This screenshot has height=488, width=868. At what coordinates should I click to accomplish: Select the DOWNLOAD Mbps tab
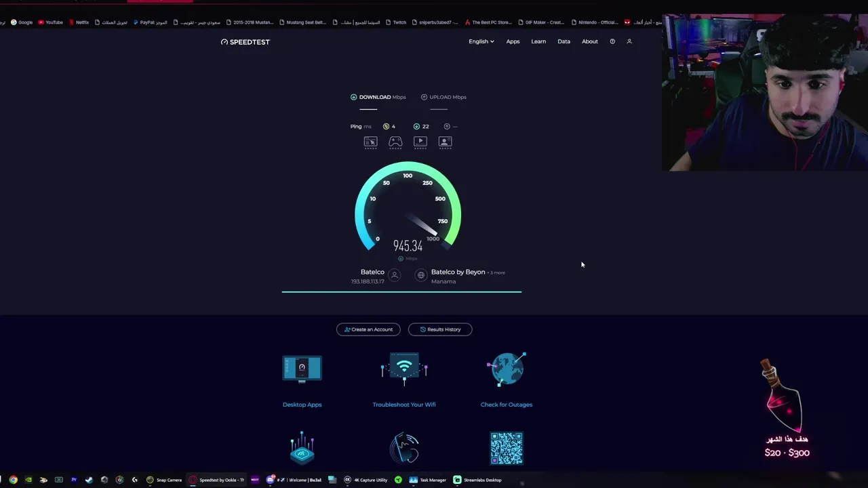point(378,97)
